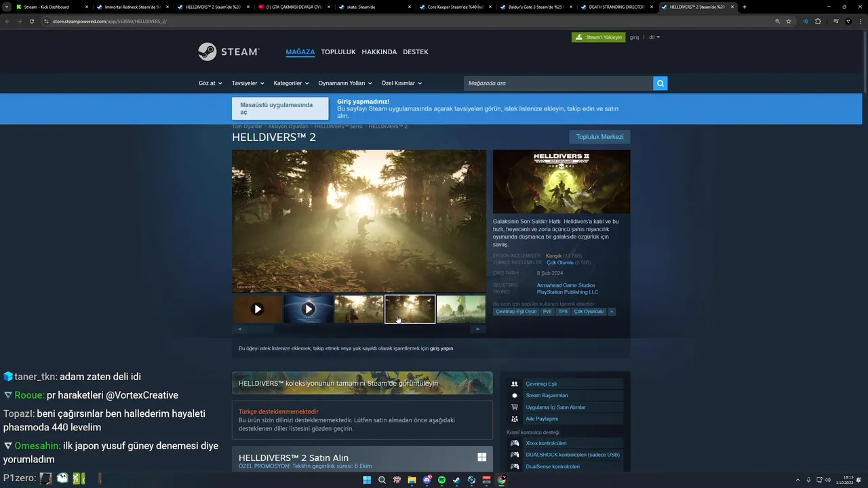The width and height of the screenshot is (868, 488).
Task: Open Discord from the taskbar
Action: (x=427, y=480)
